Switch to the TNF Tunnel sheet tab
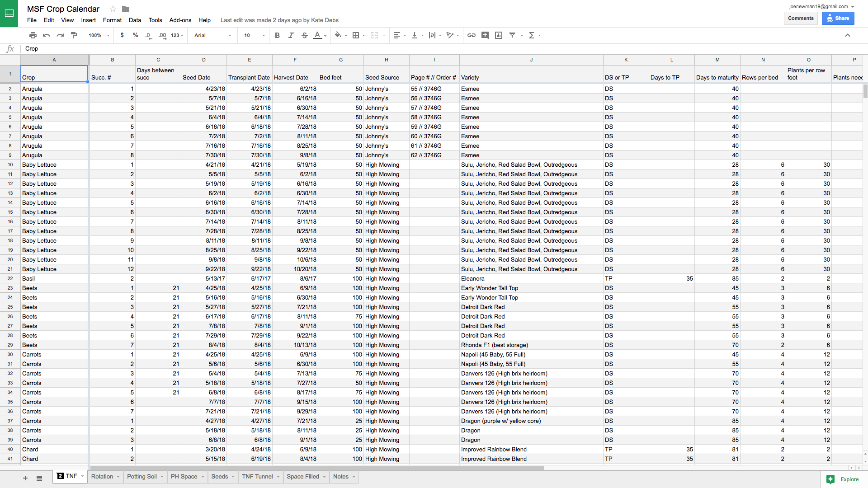The image size is (868, 488). click(x=257, y=477)
